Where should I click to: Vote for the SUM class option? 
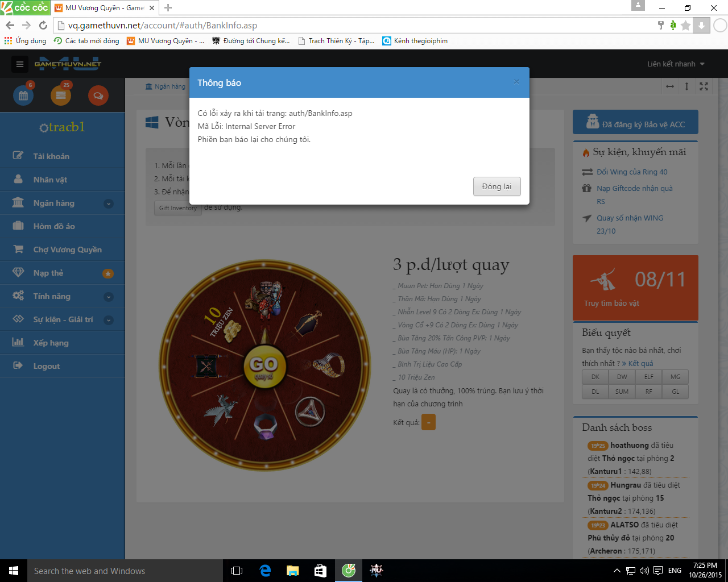click(x=622, y=392)
